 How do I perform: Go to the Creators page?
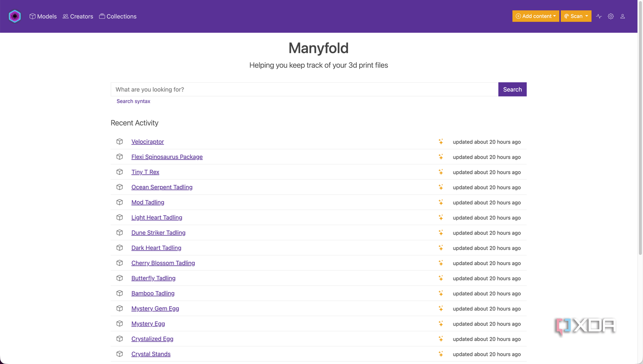(x=78, y=16)
